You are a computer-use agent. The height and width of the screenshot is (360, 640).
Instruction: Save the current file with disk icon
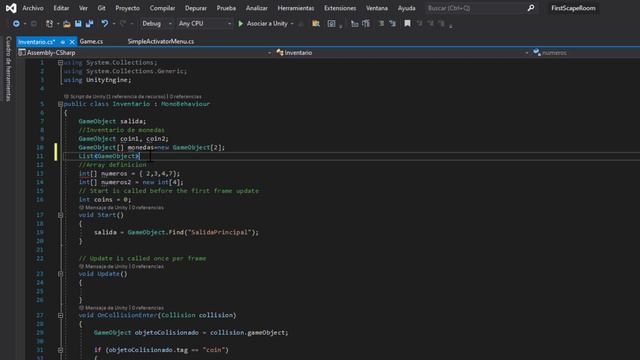[78, 24]
